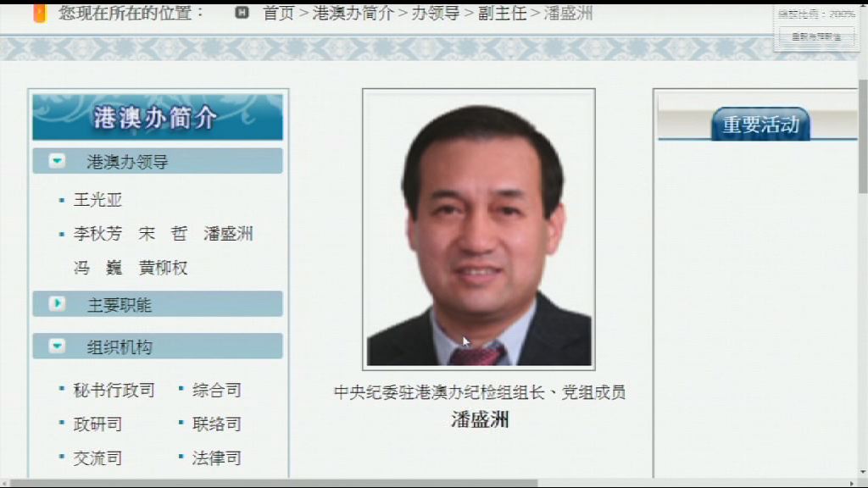The width and height of the screenshot is (868, 488).
Task: Expand the 主要职能 section
Action: point(56,304)
